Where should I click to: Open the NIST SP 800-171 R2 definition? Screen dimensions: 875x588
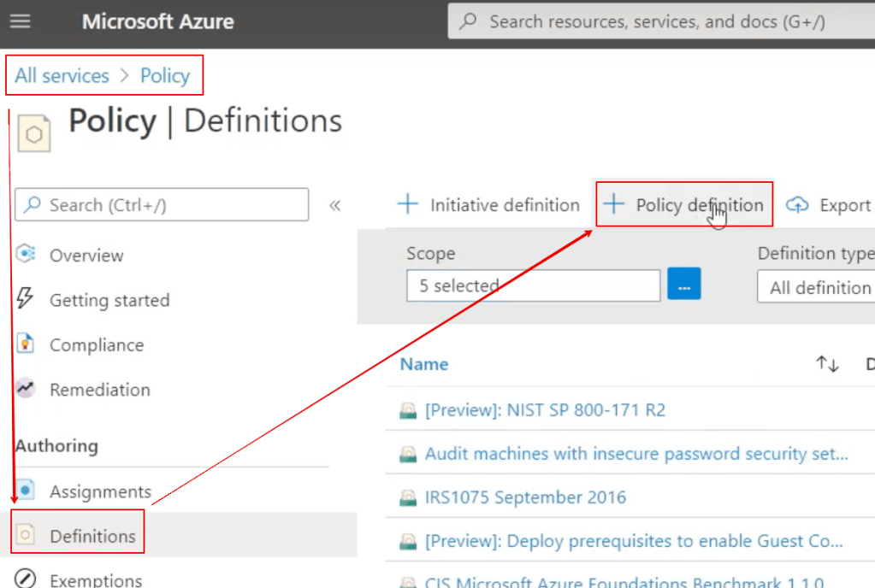(x=545, y=409)
